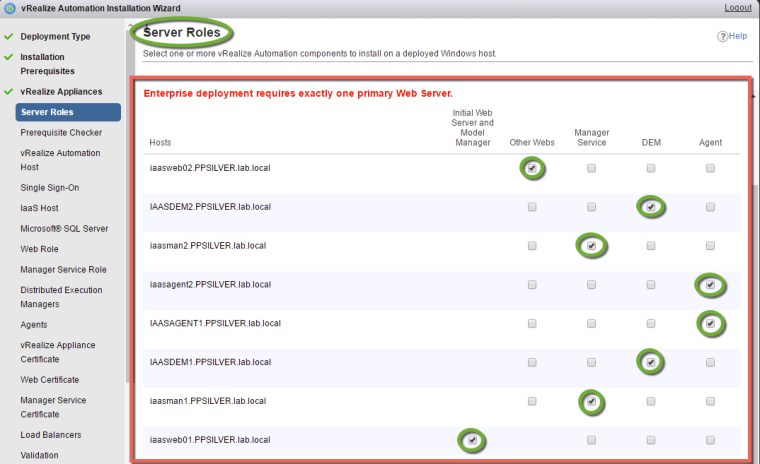Screen dimensions: 760x464
Task: Check DEM for iaasweb01
Action: click(x=651, y=440)
